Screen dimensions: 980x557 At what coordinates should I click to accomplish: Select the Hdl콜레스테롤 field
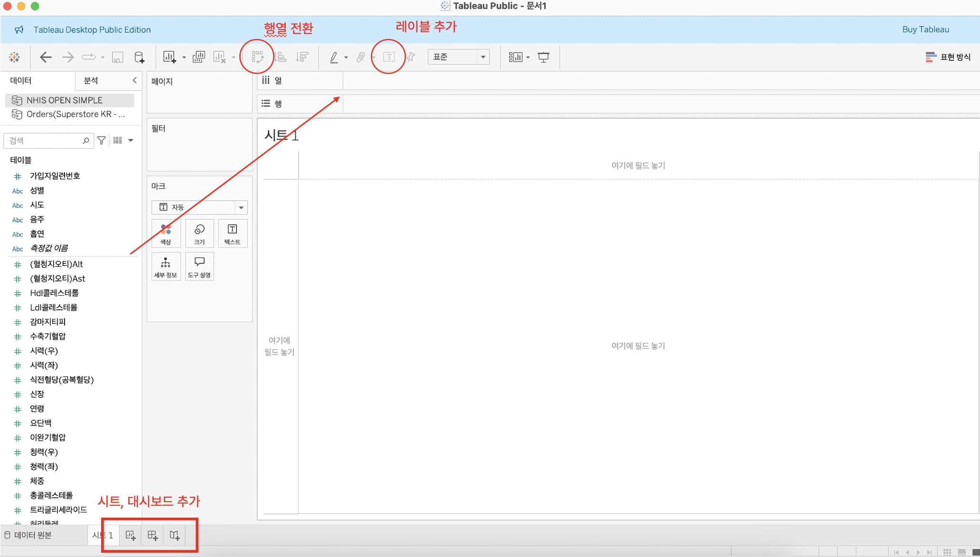click(54, 293)
